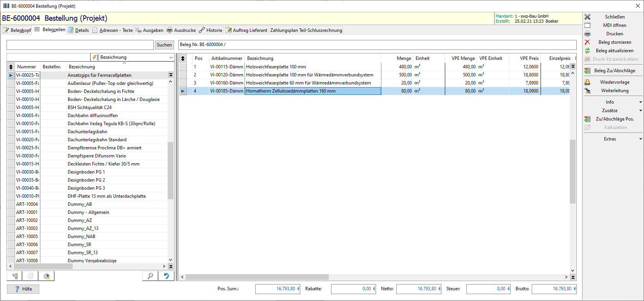Click the gear with person settings icon

(x=47, y=276)
